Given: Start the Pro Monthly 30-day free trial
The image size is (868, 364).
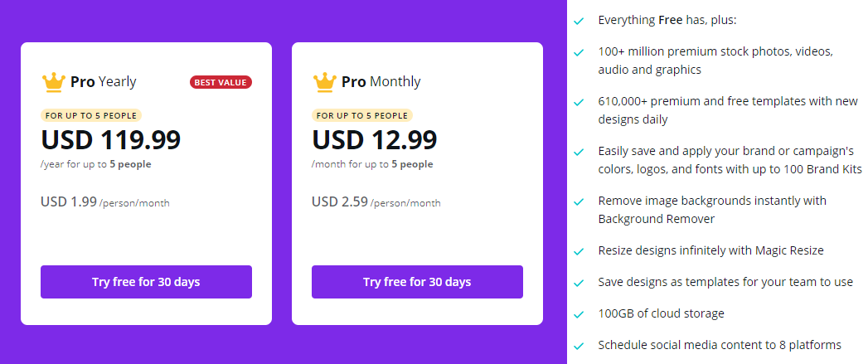Looking at the screenshot, I should pyautogui.click(x=417, y=282).
